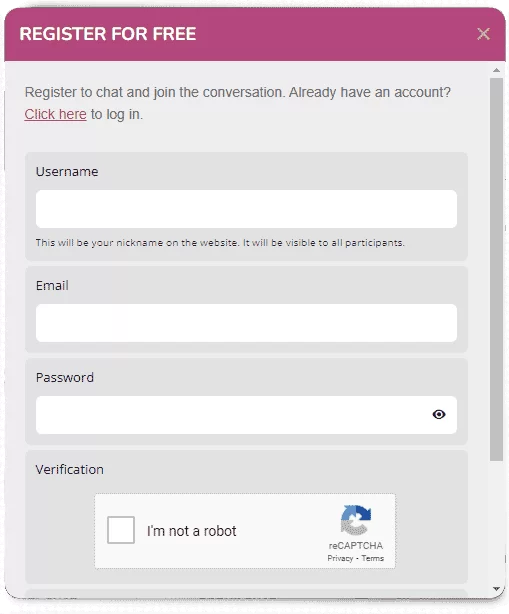Click the Email field label
Viewport: 509px width, 614px height.
pos(52,286)
